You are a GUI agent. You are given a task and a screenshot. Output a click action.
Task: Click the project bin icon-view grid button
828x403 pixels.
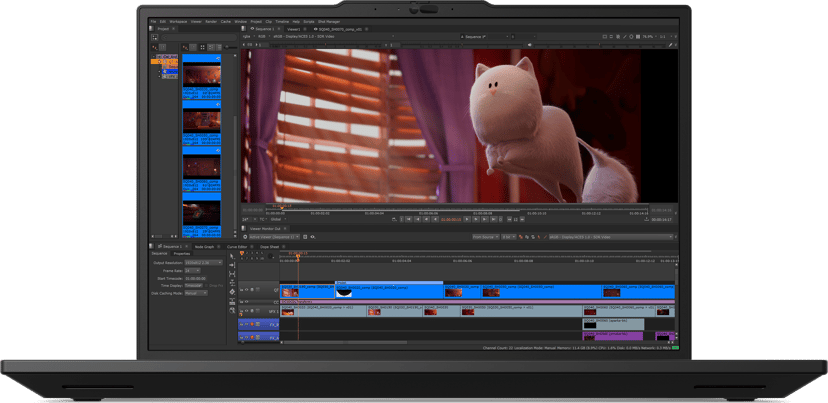pyautogui.click(x=202, y=47)
